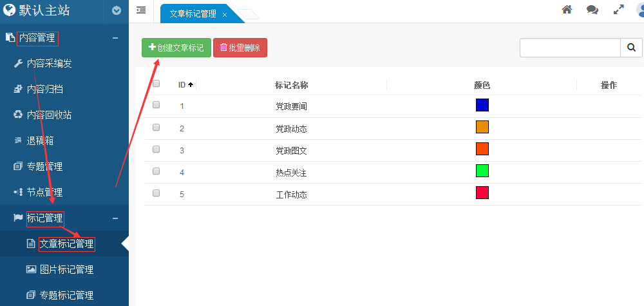Collapse the 标记管理 submenu

(x=115, y=218)
